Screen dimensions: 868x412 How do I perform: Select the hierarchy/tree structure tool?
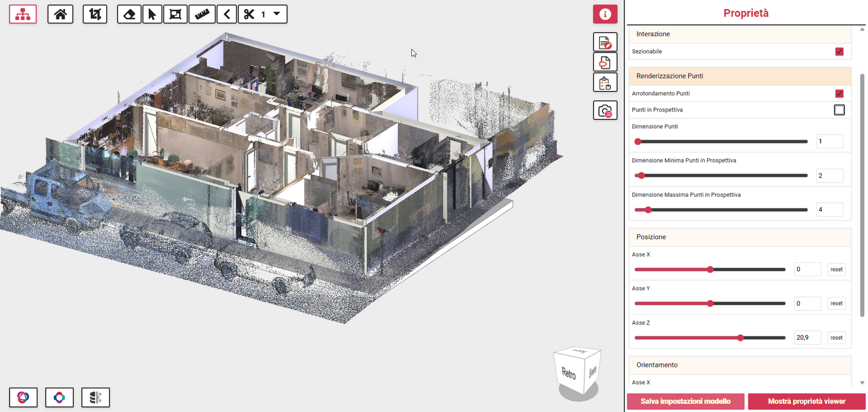(x=23, y=14)
